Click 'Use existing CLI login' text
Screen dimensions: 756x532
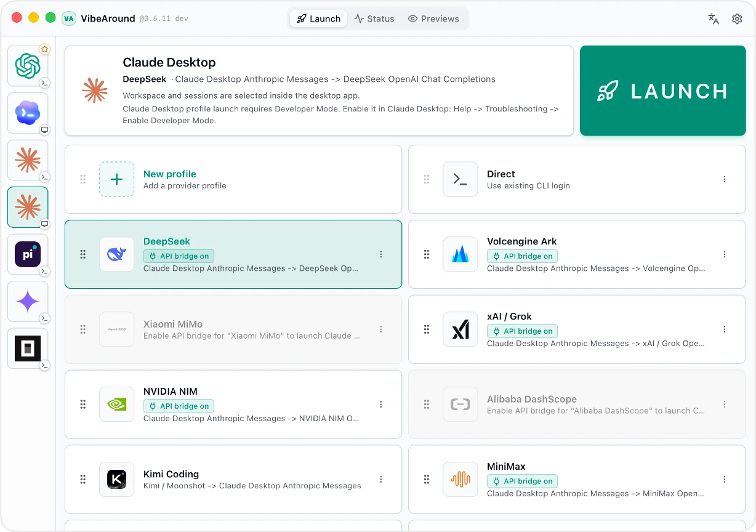pos(528,185)
